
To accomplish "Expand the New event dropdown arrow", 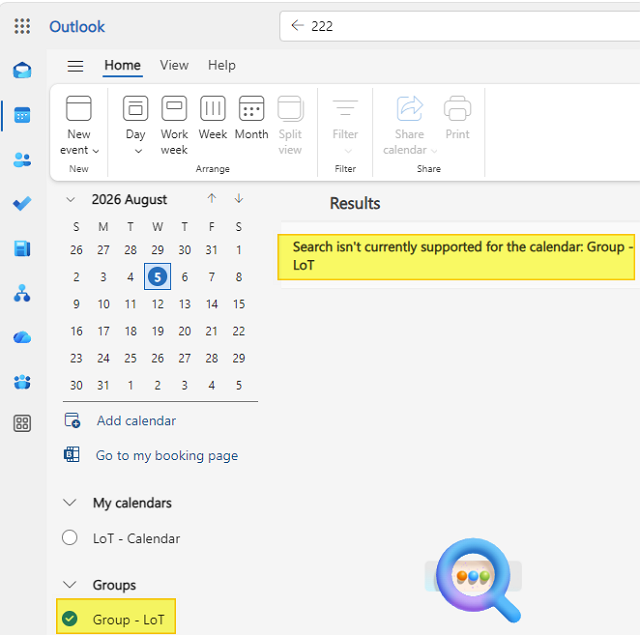I will pyautogui.click(x=96, y=151).
